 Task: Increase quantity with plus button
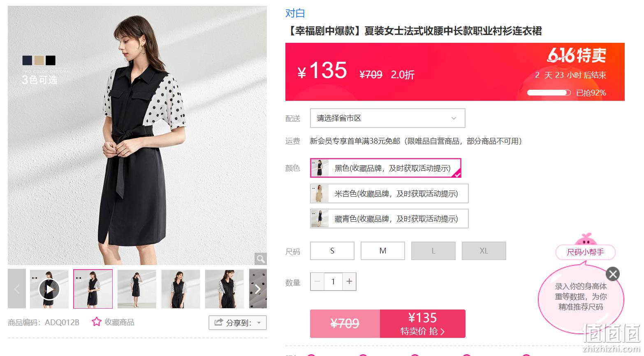tap(349, 282)
